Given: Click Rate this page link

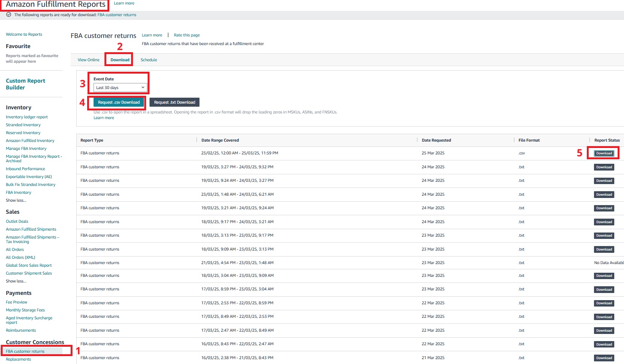Looking at the screenshot, I should tap(187, 35).
